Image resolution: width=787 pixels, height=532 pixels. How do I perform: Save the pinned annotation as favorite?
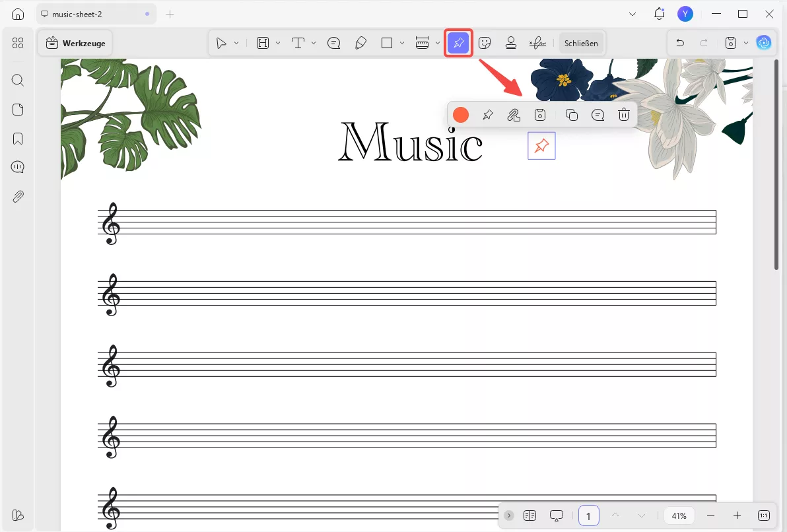pyautogui.click(x=540, y=114)
